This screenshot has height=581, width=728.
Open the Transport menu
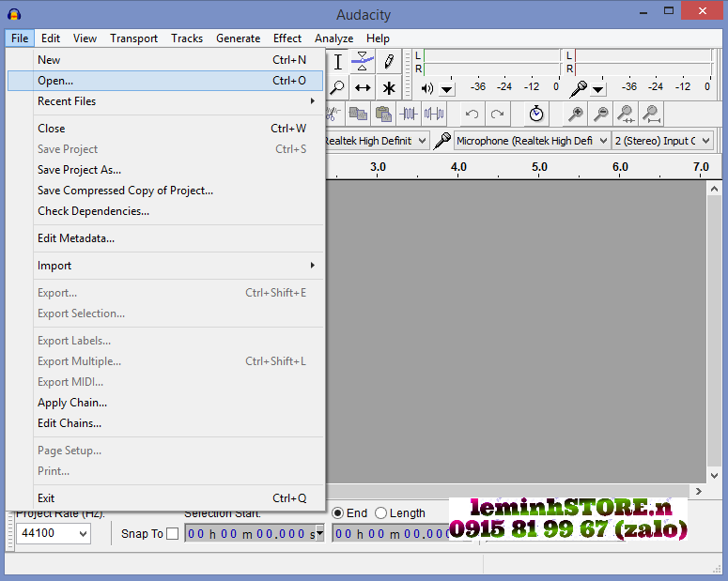(133, 38)
